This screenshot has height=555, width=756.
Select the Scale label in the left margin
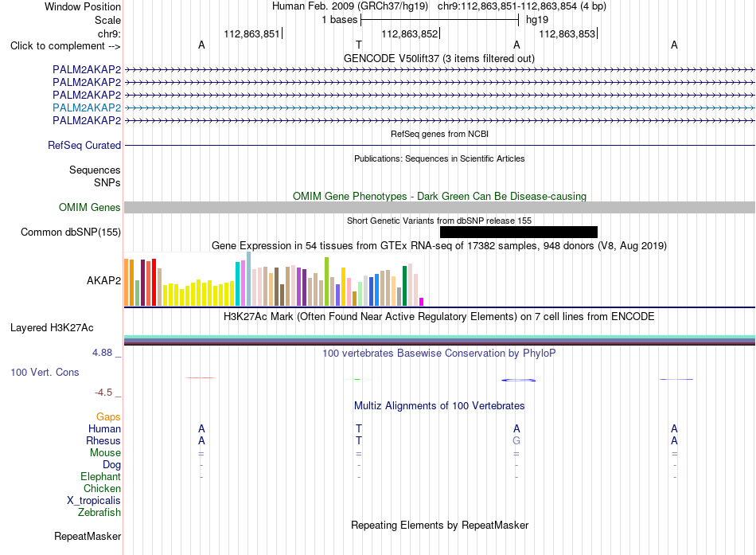click(107, 20)
